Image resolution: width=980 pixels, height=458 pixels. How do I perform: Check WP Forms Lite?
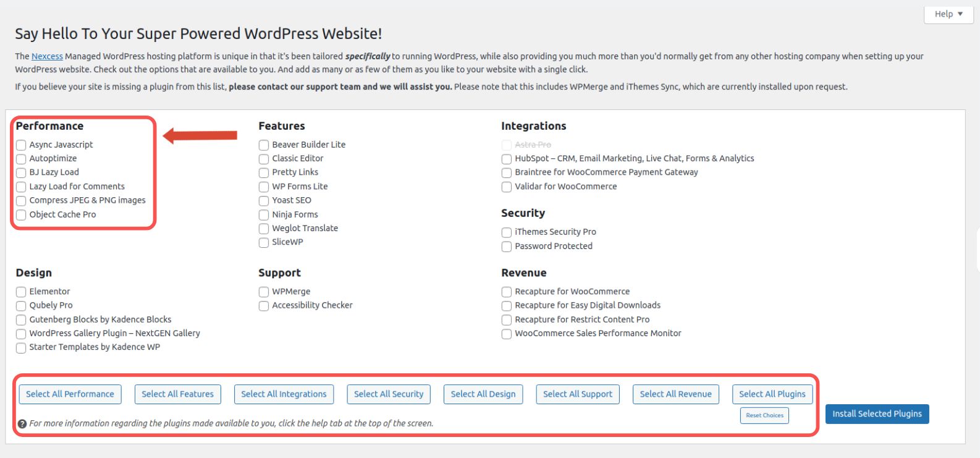pyautogui.click(x=264, y=187)
